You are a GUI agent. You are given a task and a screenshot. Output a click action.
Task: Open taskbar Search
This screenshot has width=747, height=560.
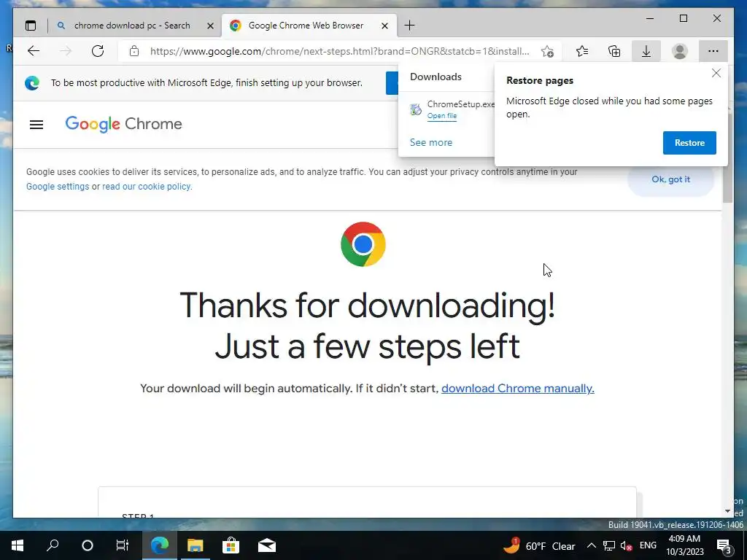53,545
